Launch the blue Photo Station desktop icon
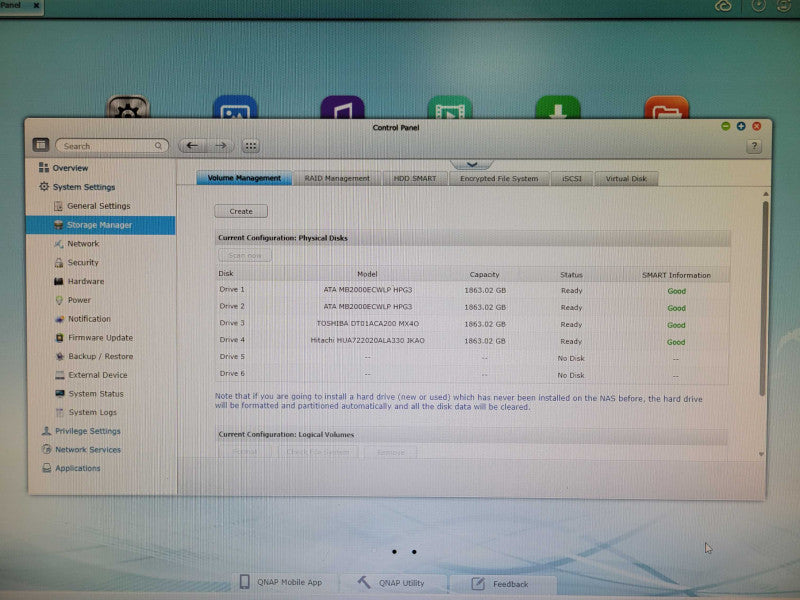This screenshot has height=600, width=800. (235, 107)
